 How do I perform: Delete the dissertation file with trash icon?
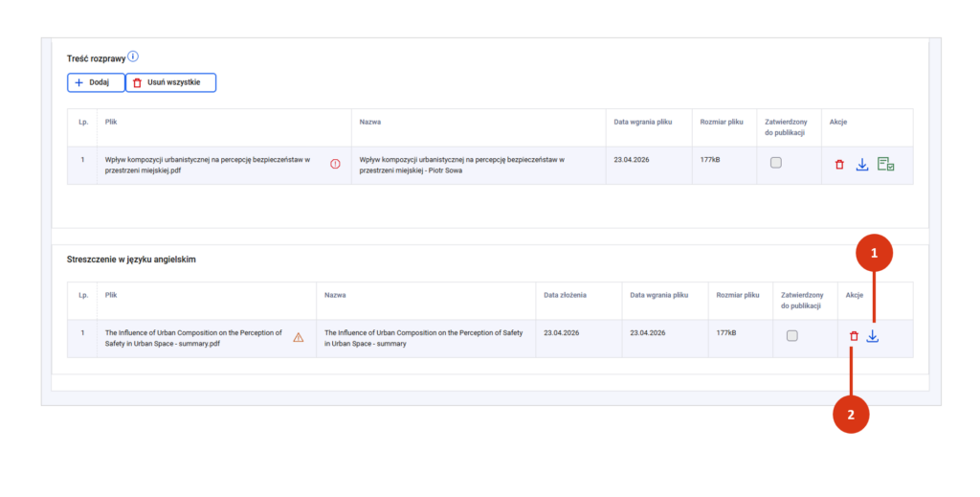(x=839, y=165)
